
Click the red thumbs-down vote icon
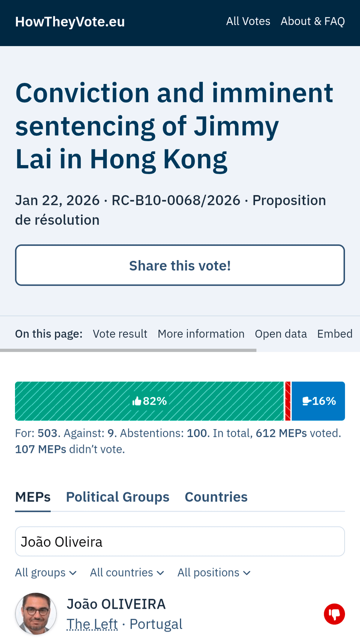click(334, 614)
